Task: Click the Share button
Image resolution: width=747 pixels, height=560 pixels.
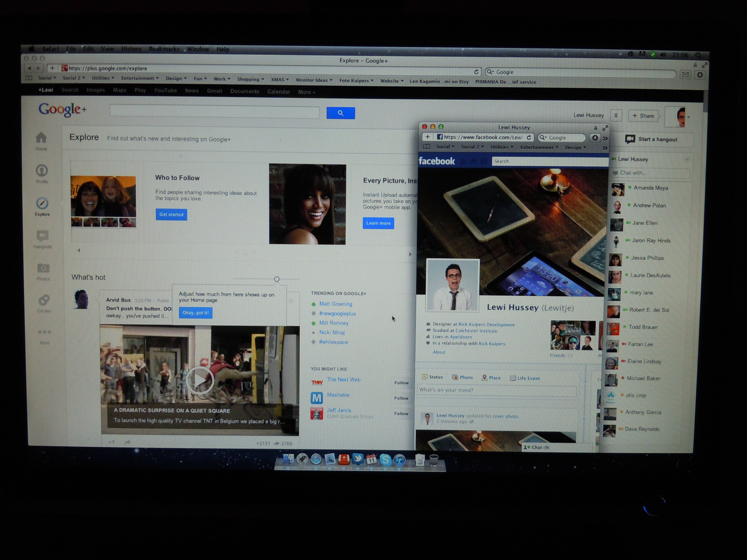Action: (643, 116)
